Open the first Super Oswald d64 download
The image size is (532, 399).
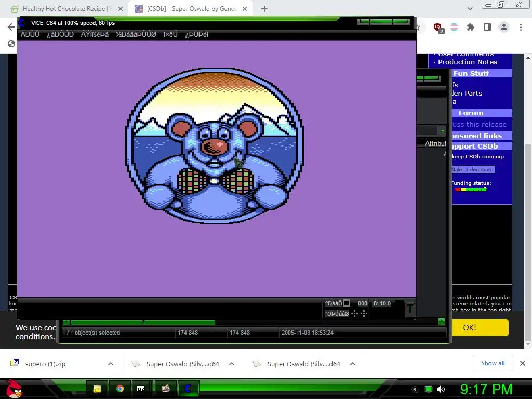[182, 364]
